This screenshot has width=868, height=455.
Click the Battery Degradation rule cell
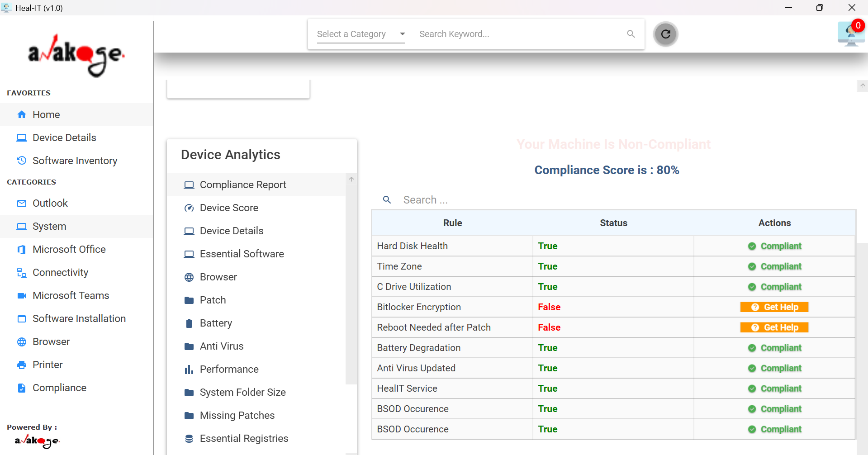tap(452, 348)
